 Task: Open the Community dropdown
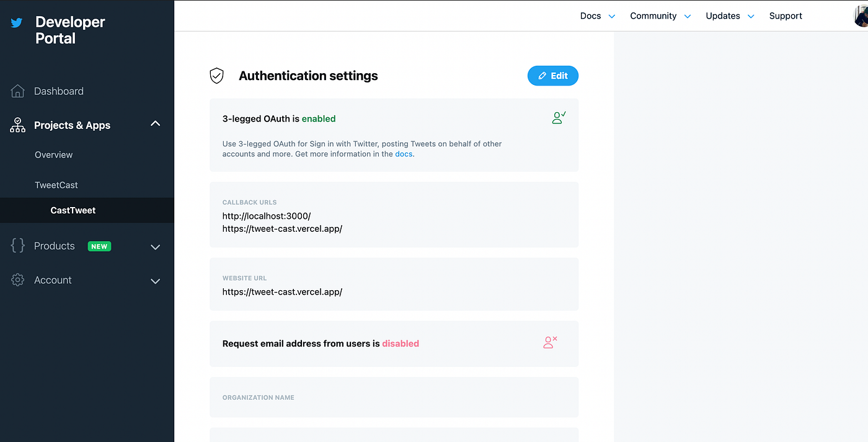click(660, 15)
